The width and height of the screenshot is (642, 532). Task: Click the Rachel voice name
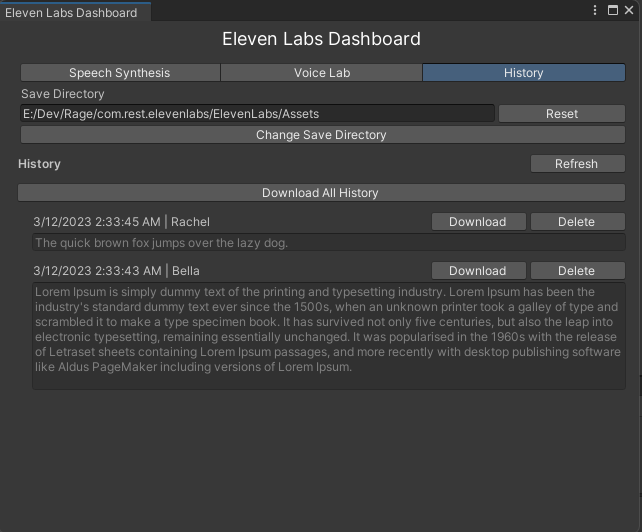click(190, 222)
